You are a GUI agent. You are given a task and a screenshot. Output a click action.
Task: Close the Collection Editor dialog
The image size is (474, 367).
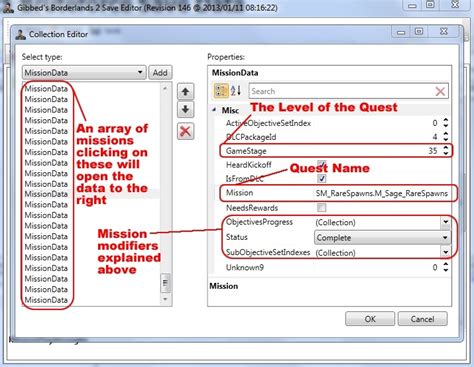coord(444,32)
